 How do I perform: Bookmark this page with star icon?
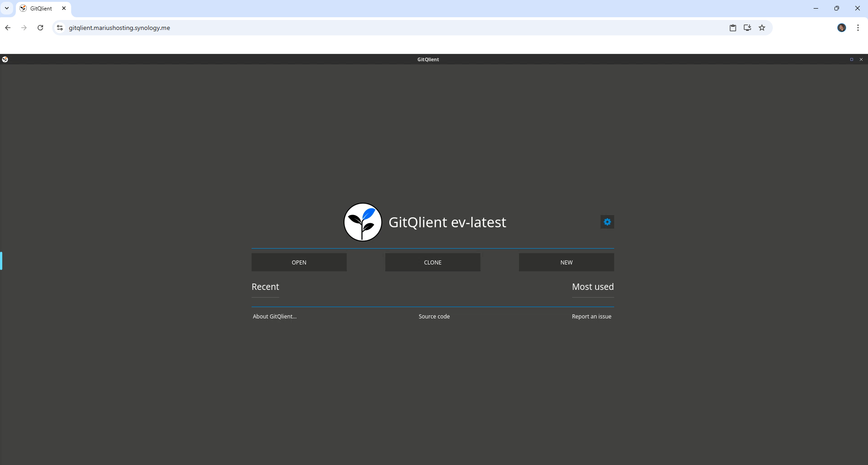762,28
